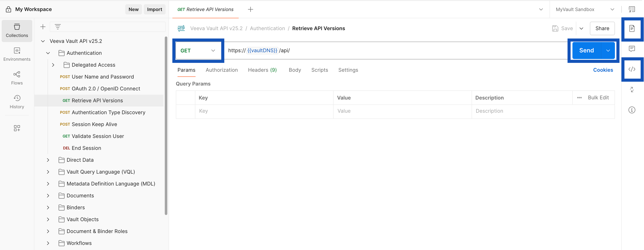Open the comments icon in right sidebar
This screenshot has width=644, height=250.
[x=631, y=49]
